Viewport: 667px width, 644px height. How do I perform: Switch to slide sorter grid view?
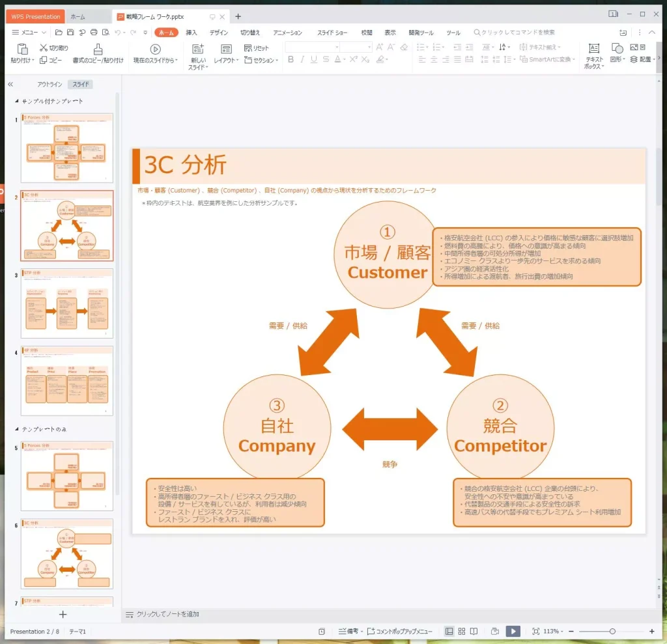click(461, 631)
